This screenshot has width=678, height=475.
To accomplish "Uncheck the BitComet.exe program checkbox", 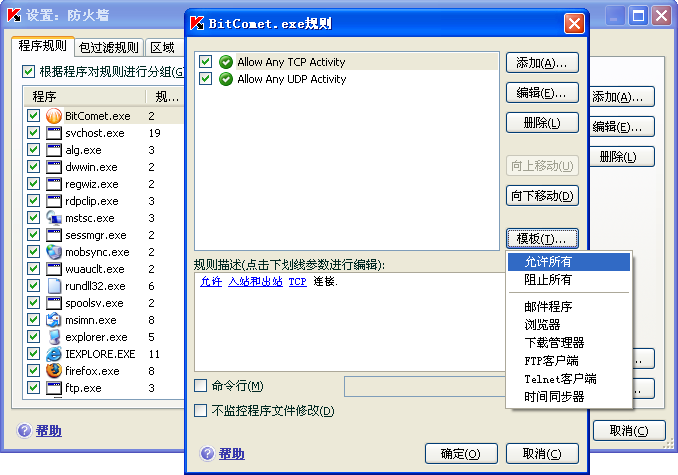I will click(33, 115).
